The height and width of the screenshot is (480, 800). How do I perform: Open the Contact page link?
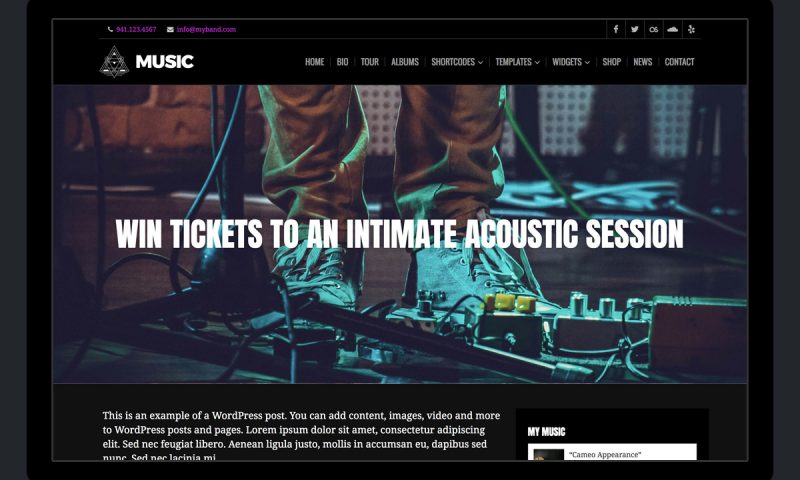point(679,62)
